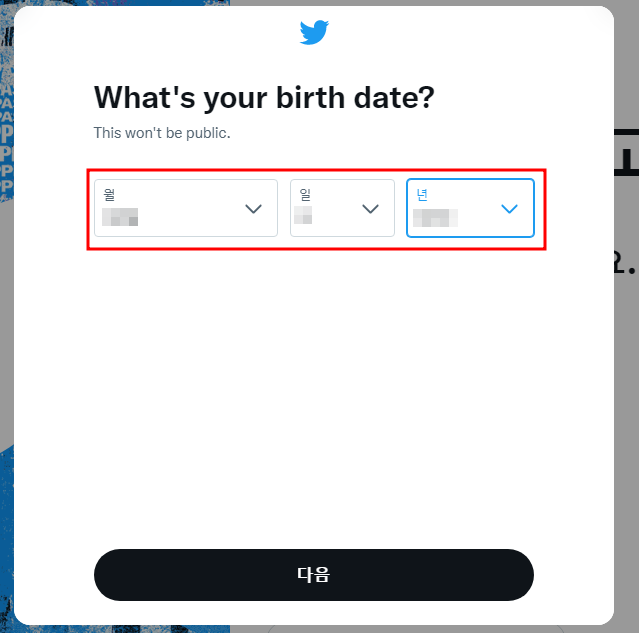639x633 pixels.
Task: Select the 일 label in day field
Action: click(305, 195)
